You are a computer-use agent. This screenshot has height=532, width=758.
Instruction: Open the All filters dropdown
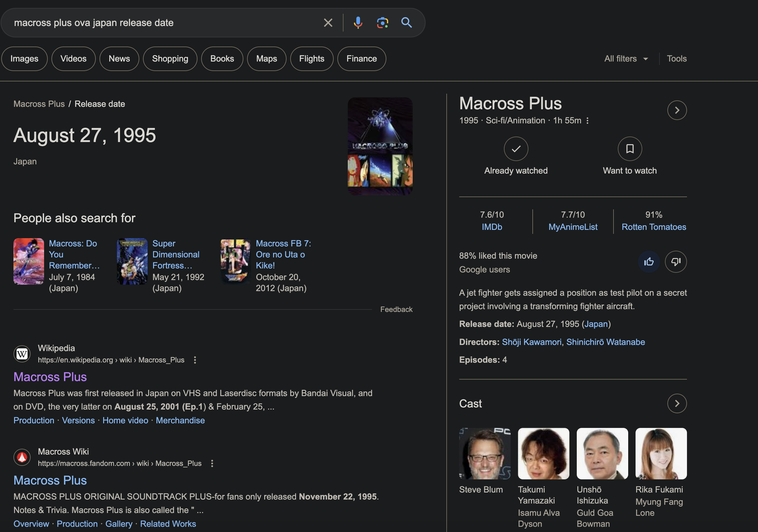626,59
